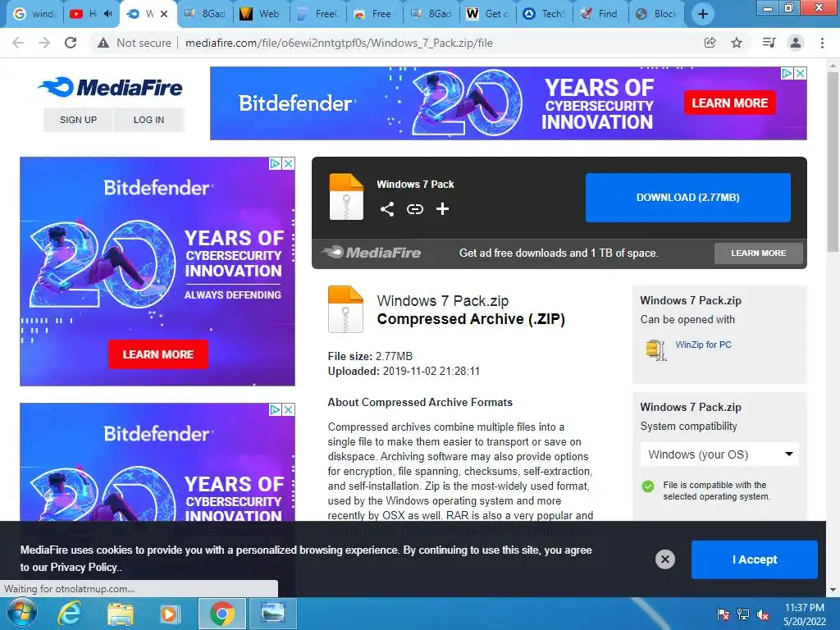Open a new browser tab
The height and width of the screenshot is (630, 840).
point(703,14)
